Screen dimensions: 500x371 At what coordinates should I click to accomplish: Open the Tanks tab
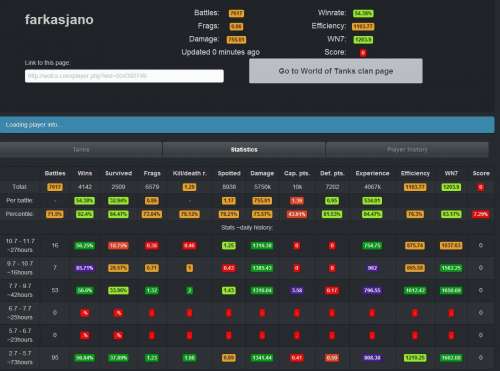[x=81, y=149]
